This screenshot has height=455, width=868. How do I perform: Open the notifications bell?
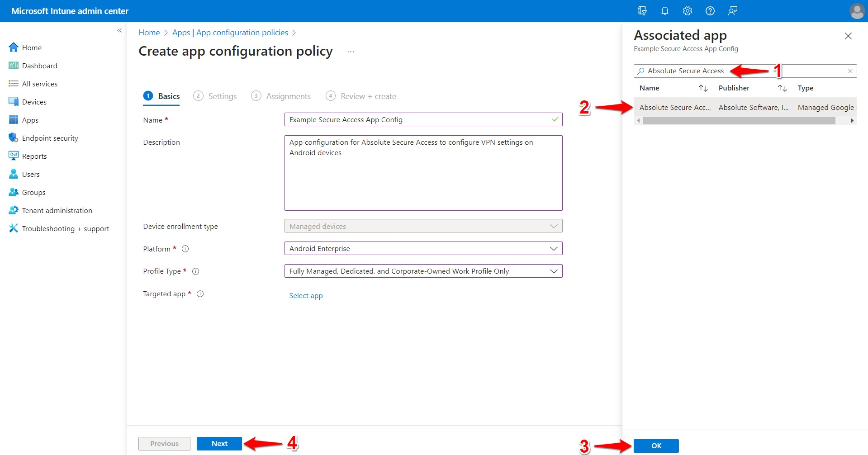click(664, 10)
